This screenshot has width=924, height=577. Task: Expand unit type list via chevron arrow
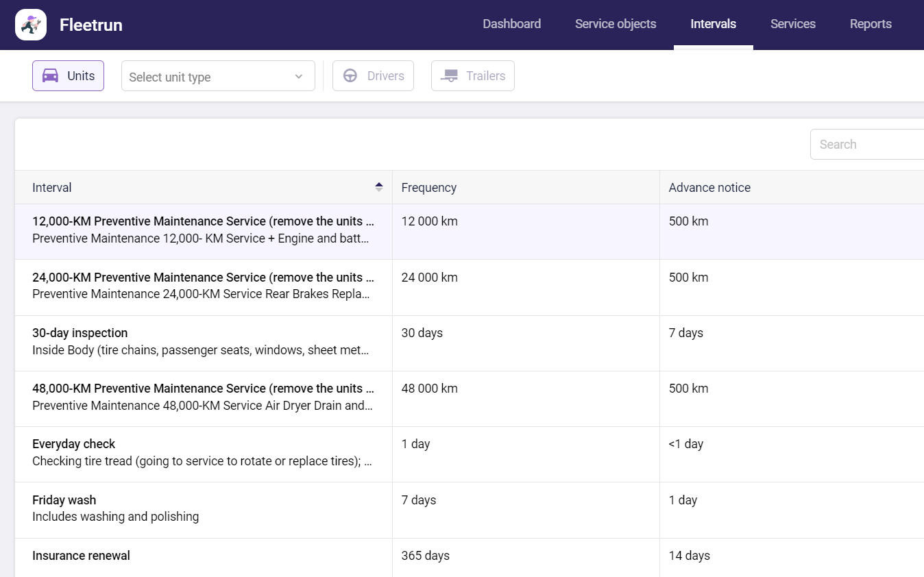pyautogui.click(x=299, y=77)
